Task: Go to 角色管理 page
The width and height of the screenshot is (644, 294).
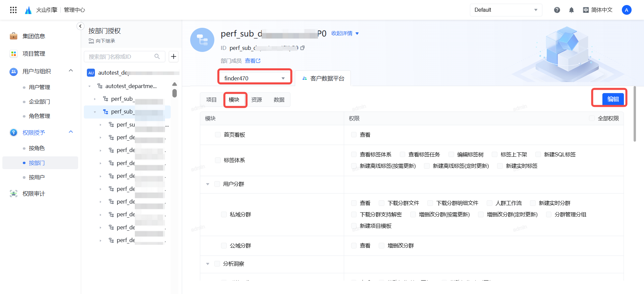Action: click(x=39, y=116)
